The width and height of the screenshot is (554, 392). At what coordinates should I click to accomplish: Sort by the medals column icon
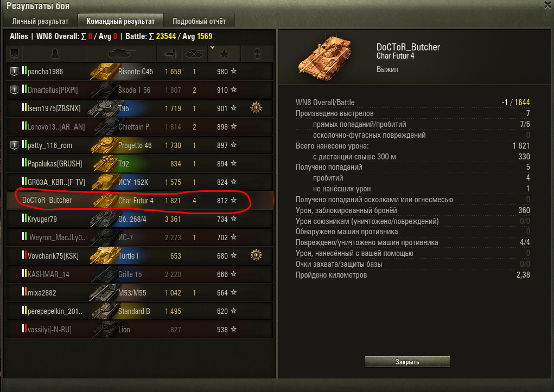tap(257, 54)
